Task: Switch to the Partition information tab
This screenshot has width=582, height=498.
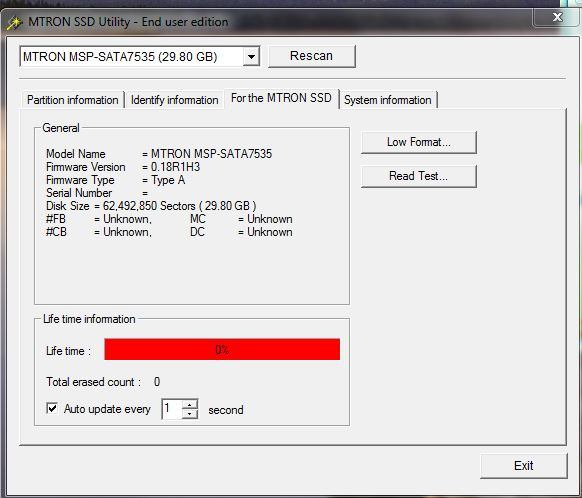Action: click(x=73, y=100)
